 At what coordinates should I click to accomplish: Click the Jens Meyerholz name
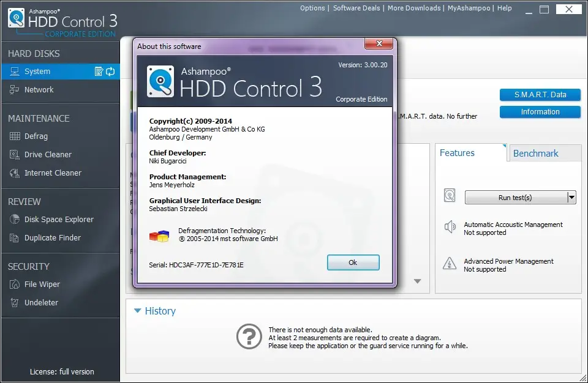click(171, 185)
